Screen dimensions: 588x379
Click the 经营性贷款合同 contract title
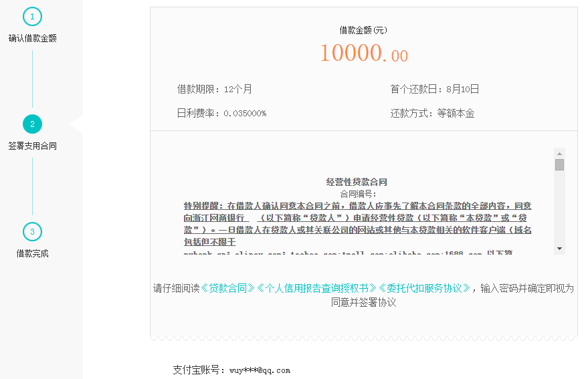pyautogui.click(x=357, y=182)
